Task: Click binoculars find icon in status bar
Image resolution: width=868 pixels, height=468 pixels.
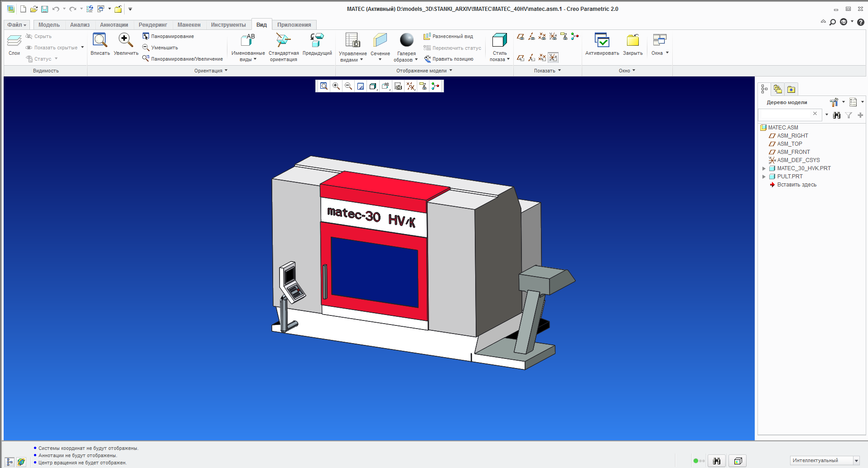Action: click(x=717, y=461)
